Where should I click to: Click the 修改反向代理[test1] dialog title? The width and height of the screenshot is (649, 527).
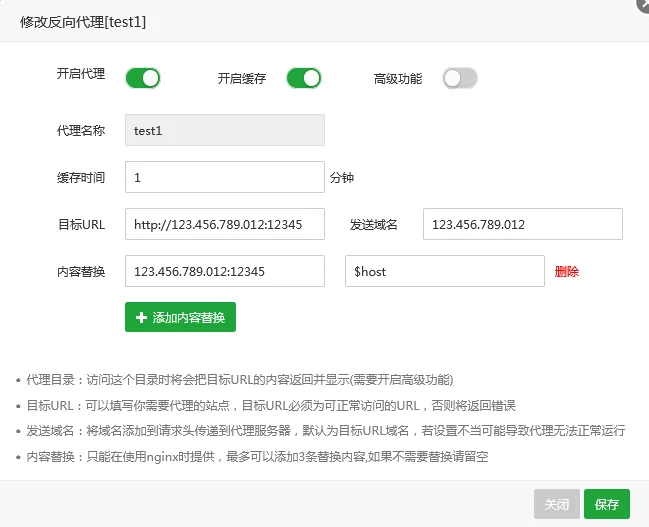(x=83, y=21)
